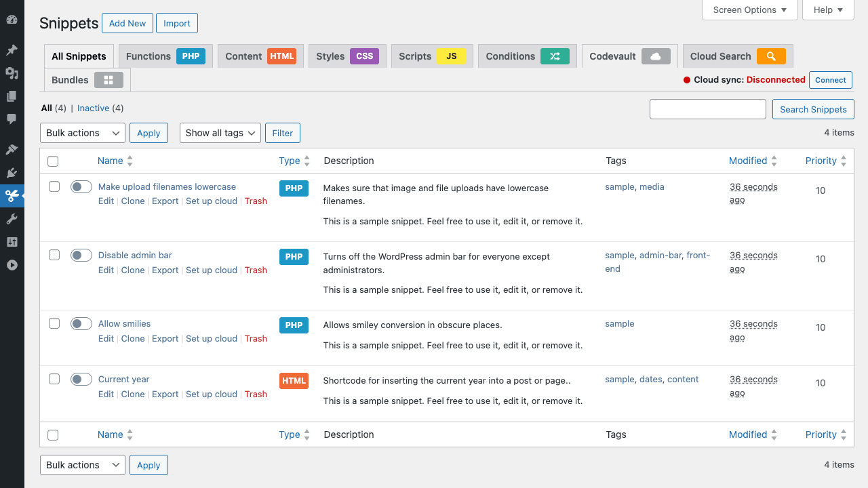Viewport: 868px width, 488px height.
Task: Open Tools via the wrench icon
Action: point(12,219)
